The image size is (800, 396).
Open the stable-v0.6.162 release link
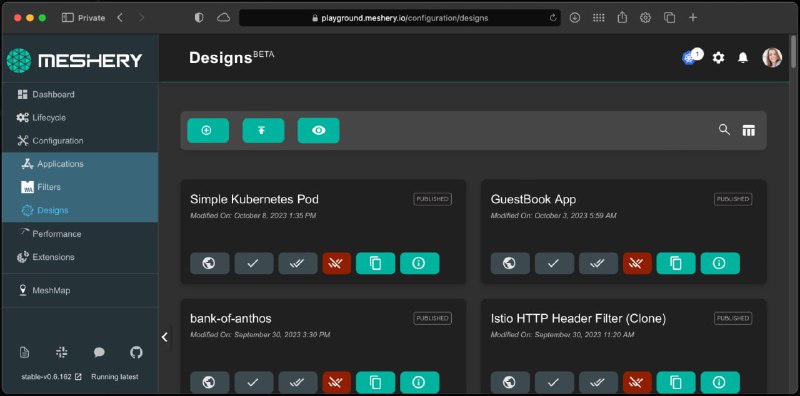(x=51, y=377)
